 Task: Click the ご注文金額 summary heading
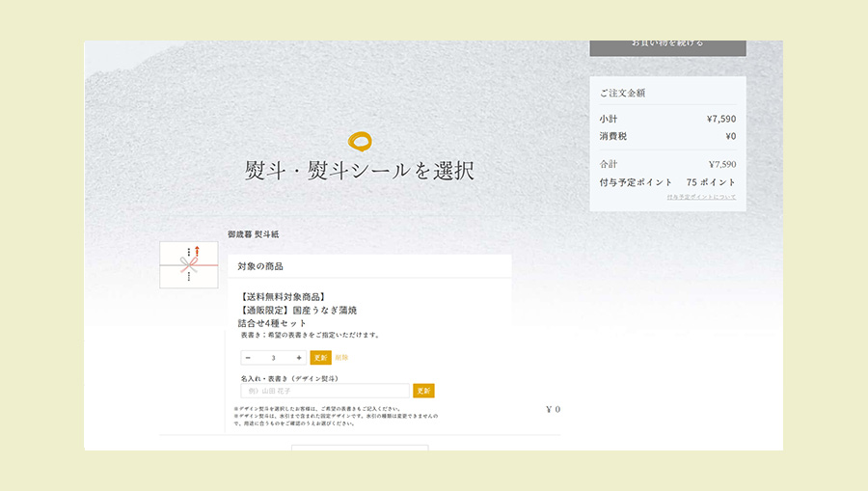pyautogui.click(x=622, y=94)
